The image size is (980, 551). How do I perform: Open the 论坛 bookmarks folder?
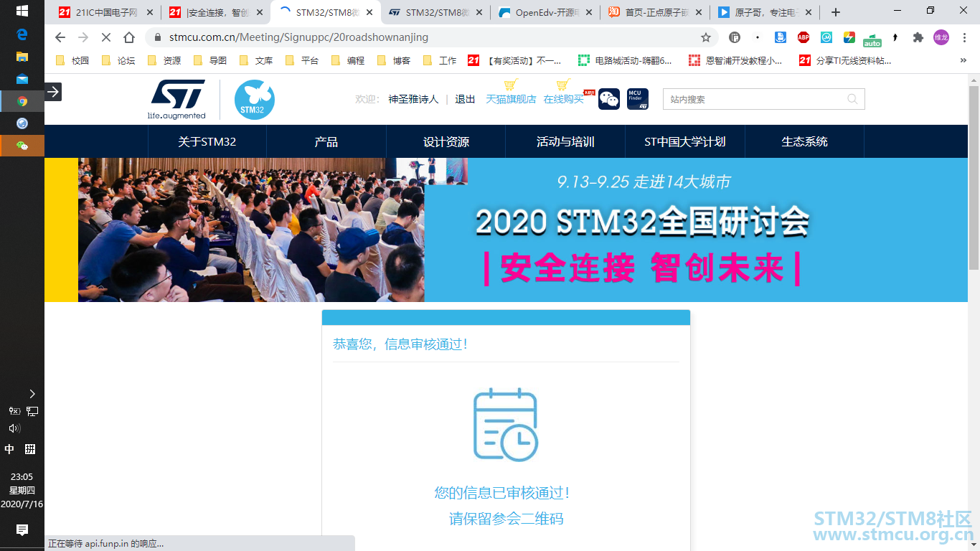click(118, 61)
